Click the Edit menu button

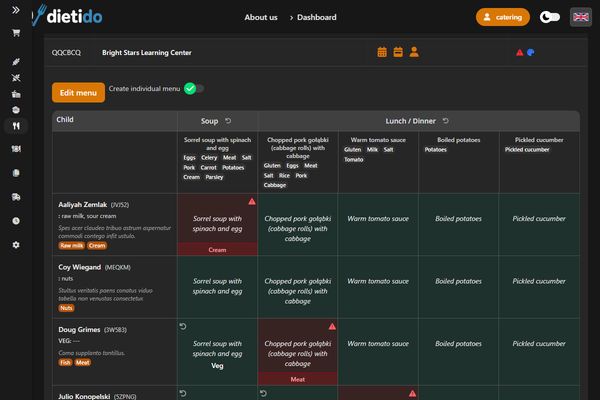point(78,93)
